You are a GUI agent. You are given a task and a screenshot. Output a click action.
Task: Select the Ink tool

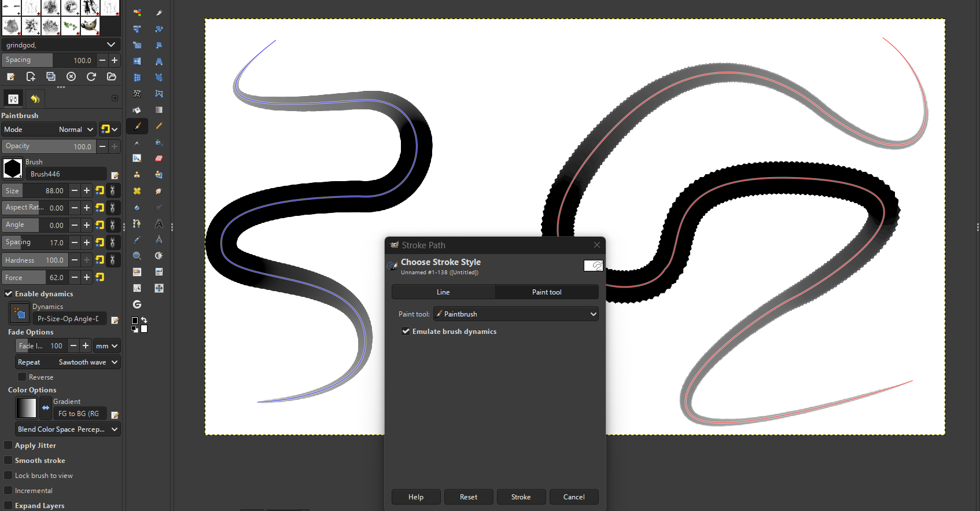click(x=159, y=142)
